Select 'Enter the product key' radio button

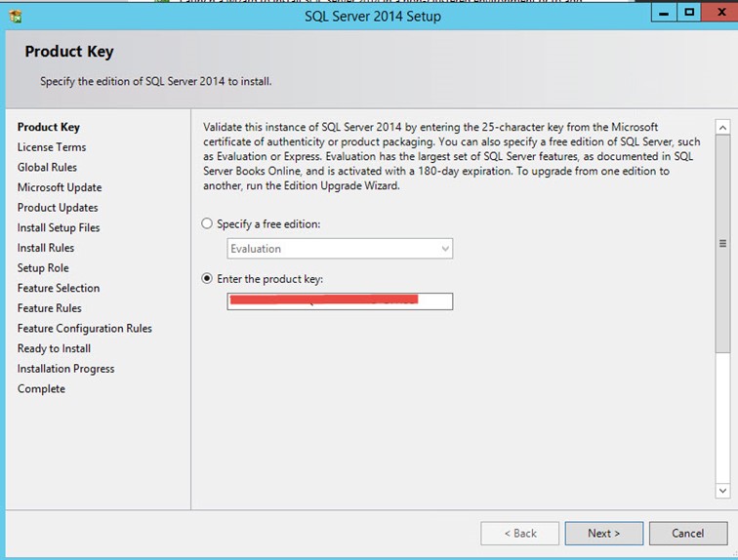click(x=207, y=279)
